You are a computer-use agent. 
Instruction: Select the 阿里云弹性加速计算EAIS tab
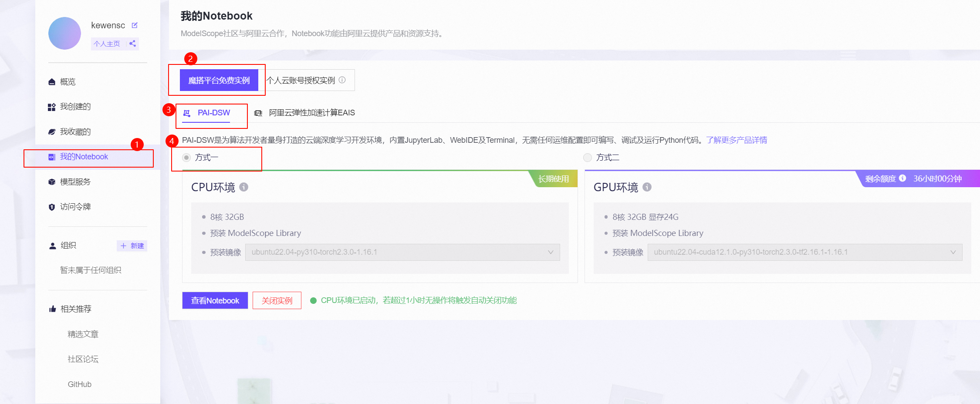pyautogui.click(x=304, y=113)
